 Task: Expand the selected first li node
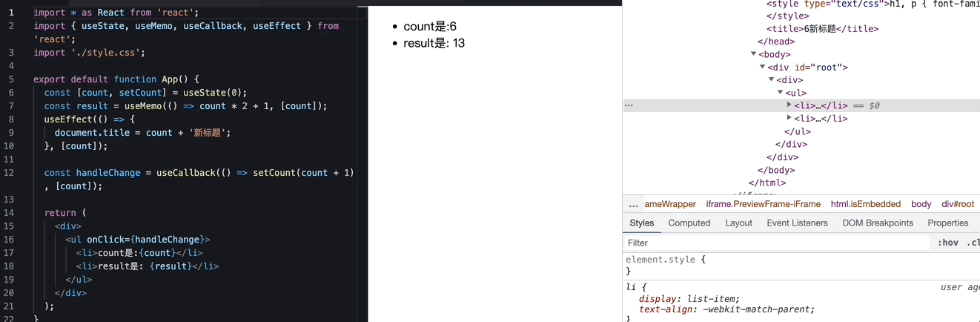[x=789, y=105]
